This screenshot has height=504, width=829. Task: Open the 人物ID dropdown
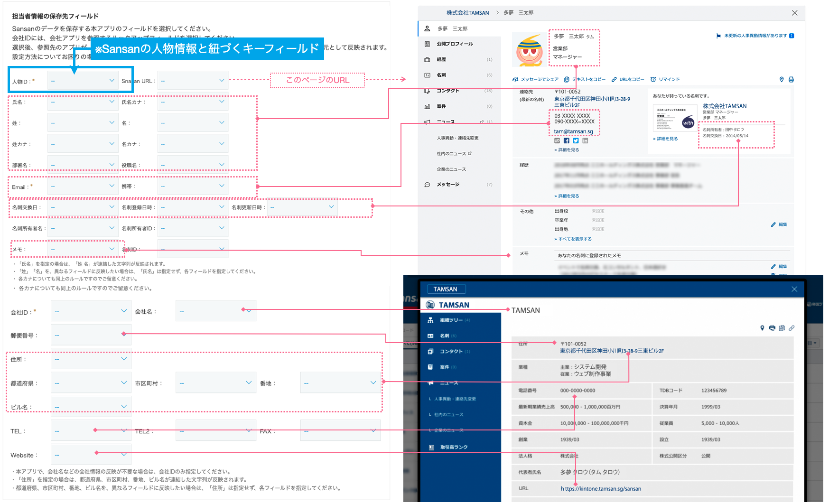click(83, 81)
